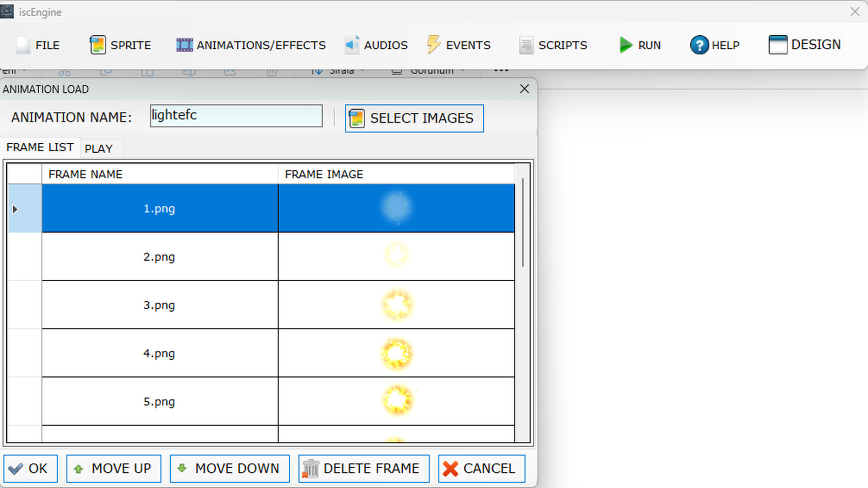Select the FRAME LIST tab
The height and width of the screenshot is (488, 868).
click(x=40, y=147)
